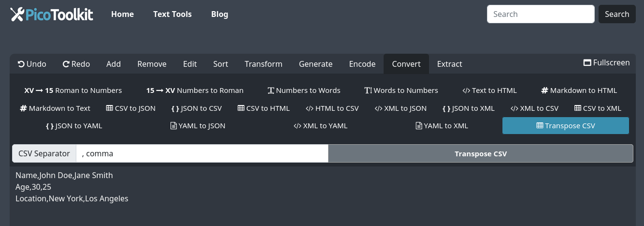This screenshot has width=644, height=226.
Task: Focus the top Search input field
Action: pyautogui.click(x=540, y=14)
